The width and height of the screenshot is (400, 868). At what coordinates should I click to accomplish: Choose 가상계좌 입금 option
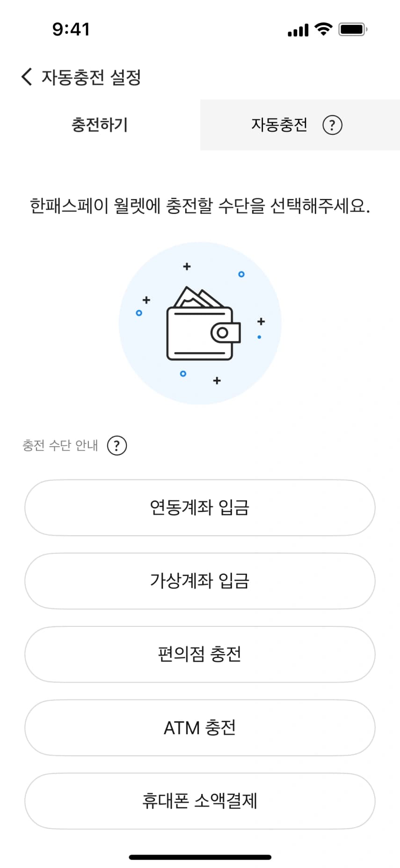point(200,581)
